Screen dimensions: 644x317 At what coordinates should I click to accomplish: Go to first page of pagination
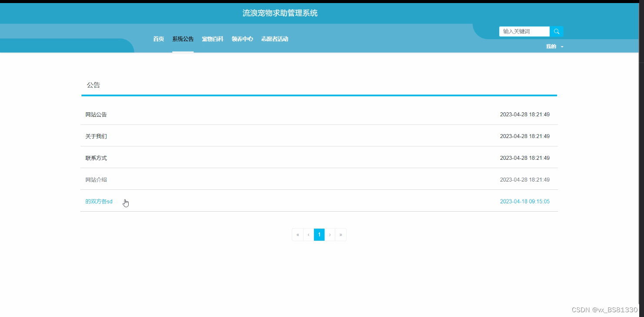coord(298,235)
